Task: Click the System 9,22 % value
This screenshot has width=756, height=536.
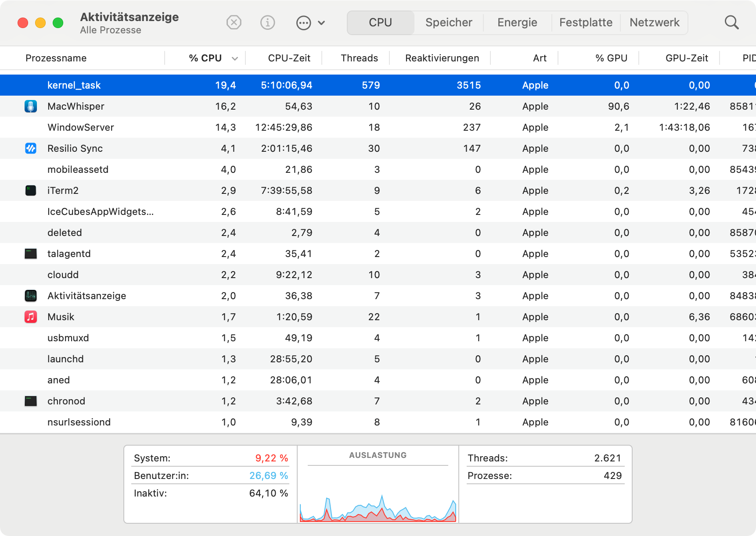Action: (271, 458)
